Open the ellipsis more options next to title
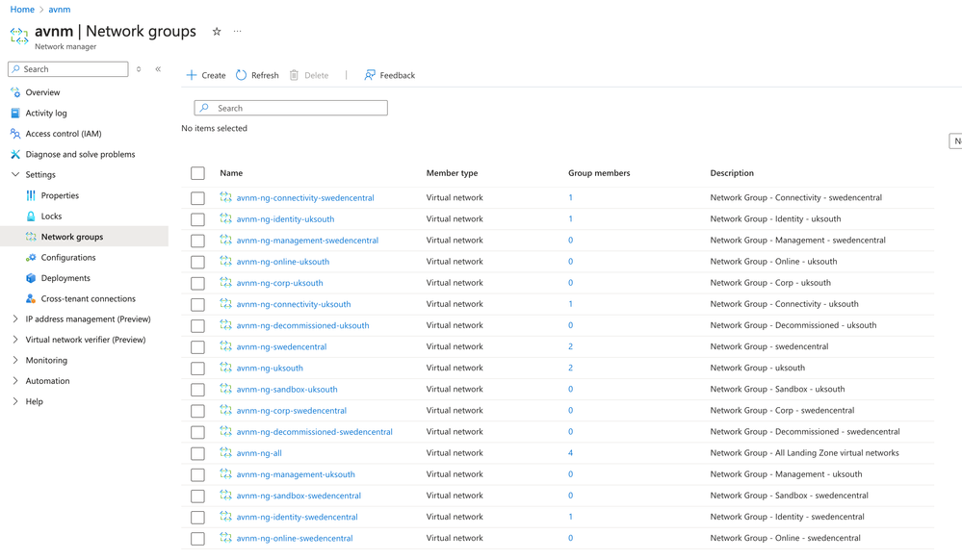Image resolution: width=962 pixels, height=560 pixels. coord(238,32)
